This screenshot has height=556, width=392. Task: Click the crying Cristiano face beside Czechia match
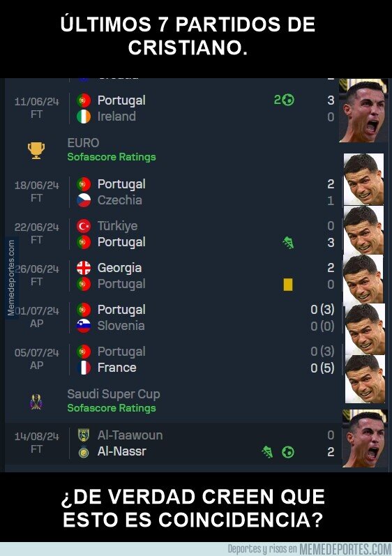coord(363,179)
